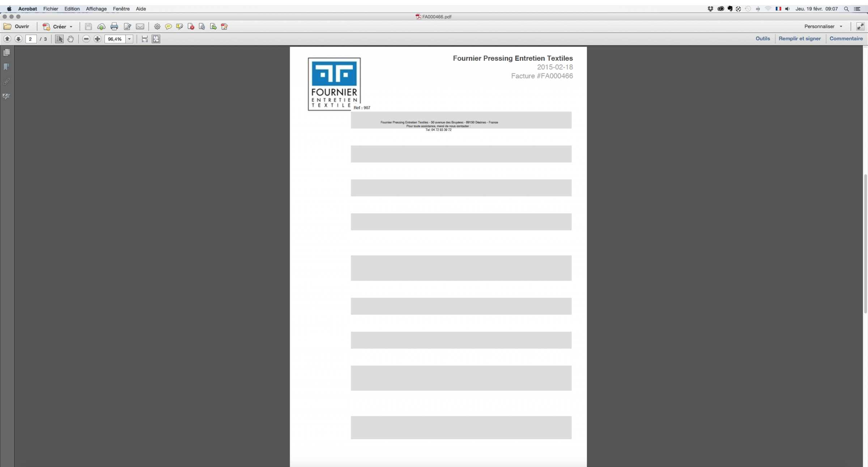Click the page number input field
Screen dimensions: 868x467
point(31,39)
